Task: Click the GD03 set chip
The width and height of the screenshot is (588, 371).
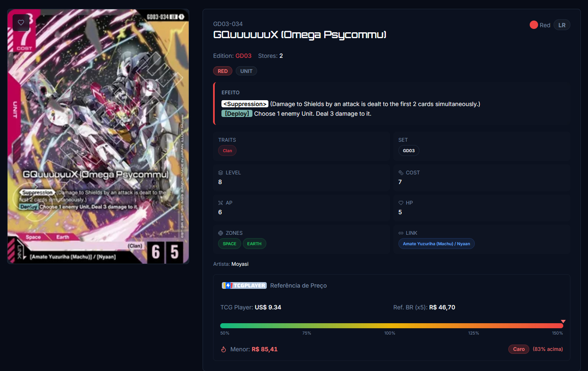Action: coord(408,151)
